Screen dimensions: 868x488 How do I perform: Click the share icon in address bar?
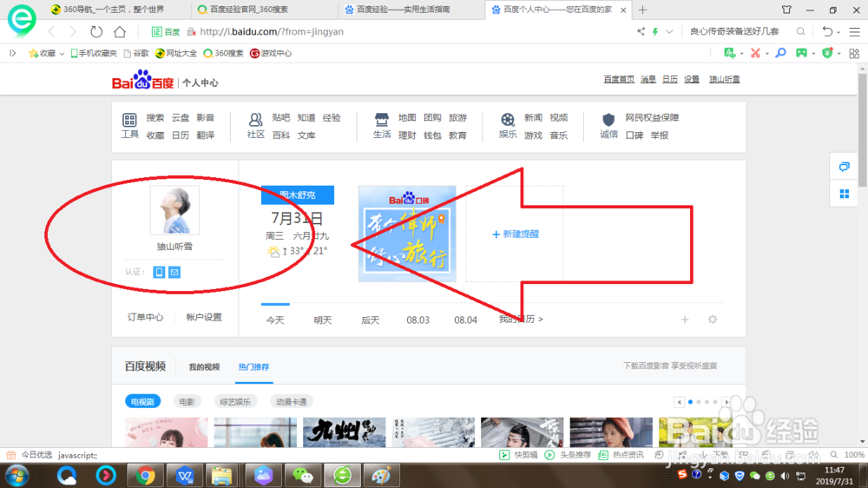[641, 31]
